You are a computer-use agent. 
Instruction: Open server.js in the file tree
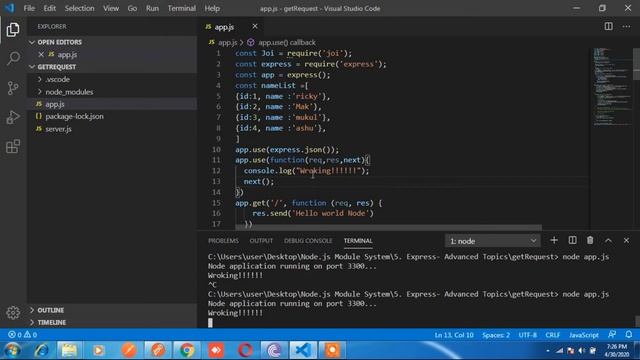(112, 129)
